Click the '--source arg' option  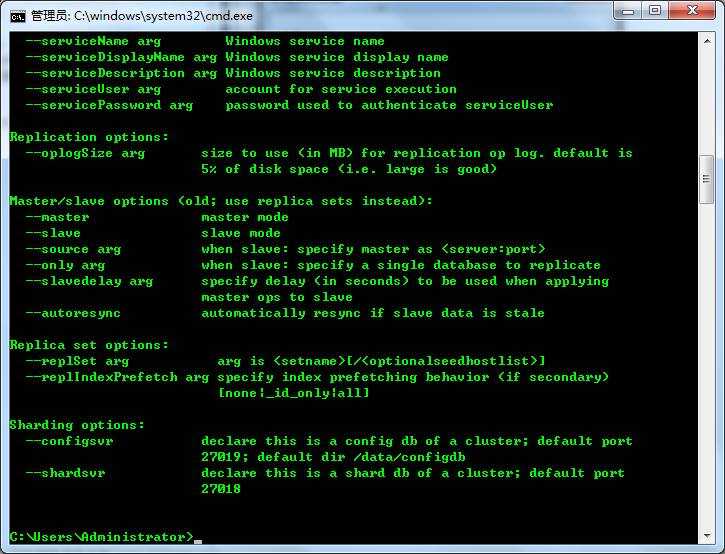73,250
